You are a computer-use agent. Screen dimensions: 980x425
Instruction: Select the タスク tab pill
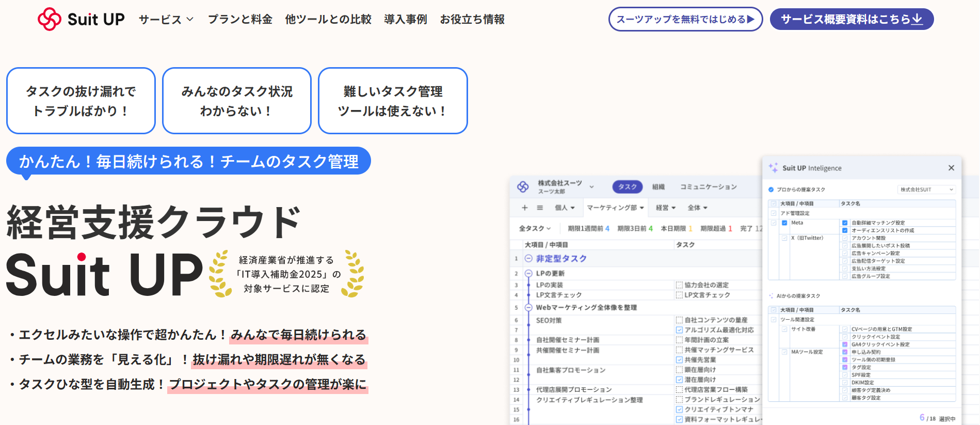pos(628,187)
